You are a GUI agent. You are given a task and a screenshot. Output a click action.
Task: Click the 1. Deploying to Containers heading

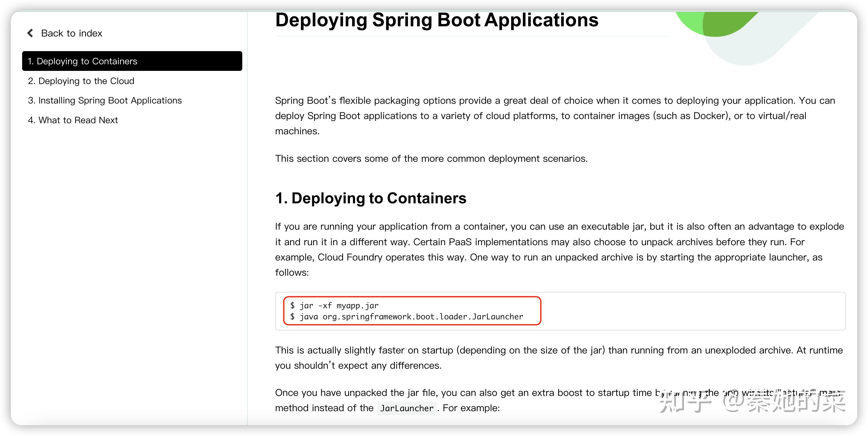pos(371,198)
